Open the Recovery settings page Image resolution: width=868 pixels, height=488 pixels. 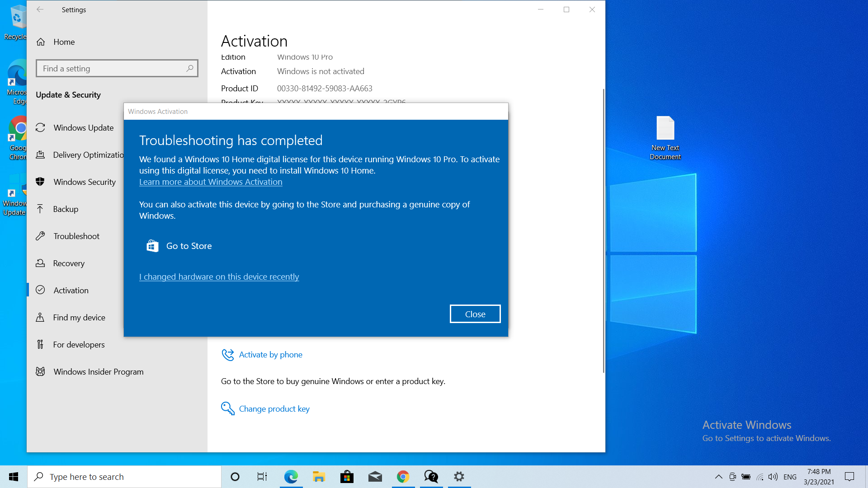[x=69, y=263]
